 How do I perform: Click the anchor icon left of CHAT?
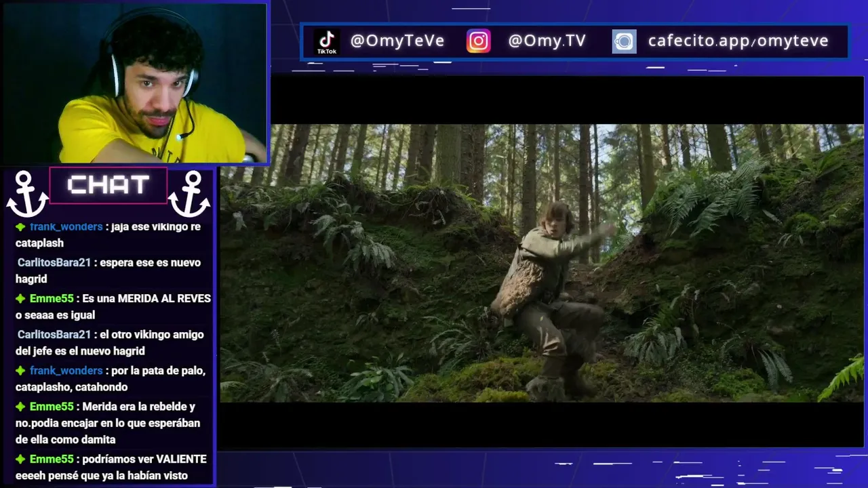(27, 194)
